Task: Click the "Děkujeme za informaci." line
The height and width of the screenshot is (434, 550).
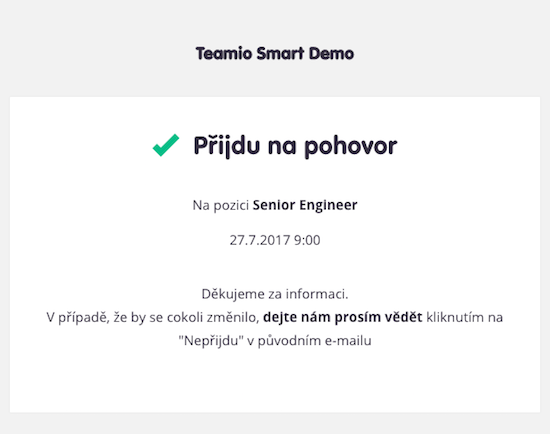Action: point(275,294)
